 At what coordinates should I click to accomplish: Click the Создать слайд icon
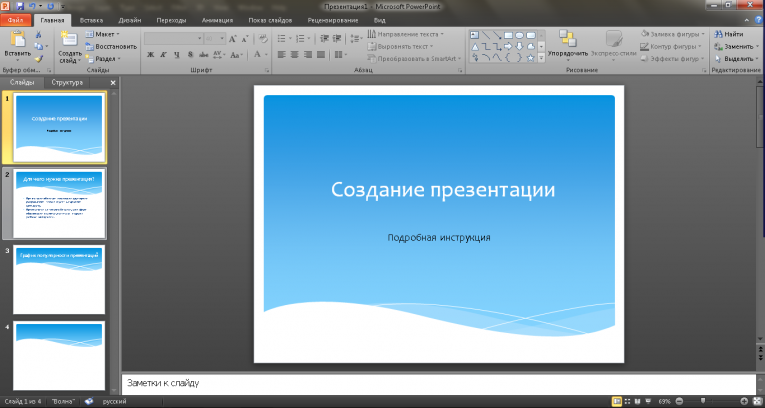(x=69, y=39)
